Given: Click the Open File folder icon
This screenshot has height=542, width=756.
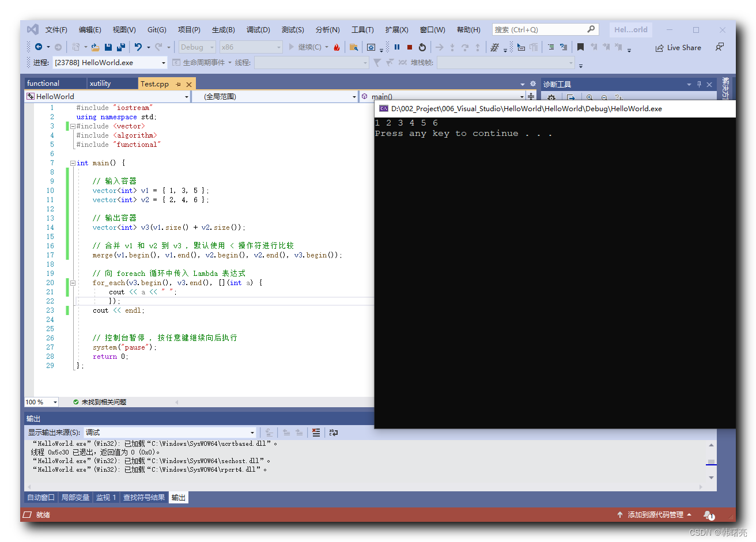Looking at the screenshot, I should (x=95, y=47).
